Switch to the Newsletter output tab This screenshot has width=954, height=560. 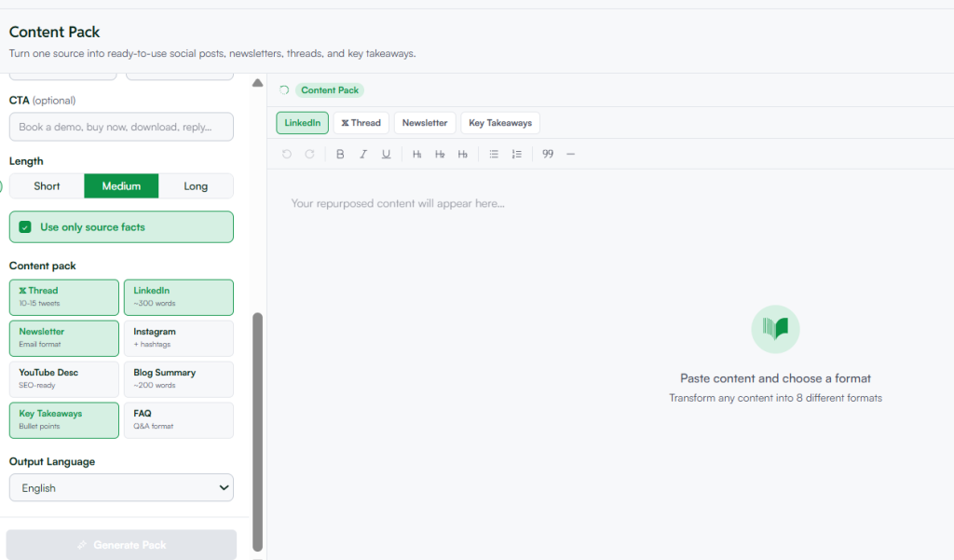tap(425, 122)
